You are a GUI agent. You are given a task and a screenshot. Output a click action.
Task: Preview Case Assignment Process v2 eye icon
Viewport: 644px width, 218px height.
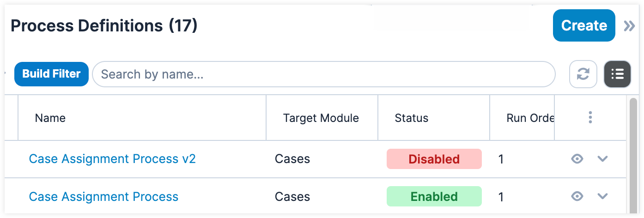click(577, 159)
